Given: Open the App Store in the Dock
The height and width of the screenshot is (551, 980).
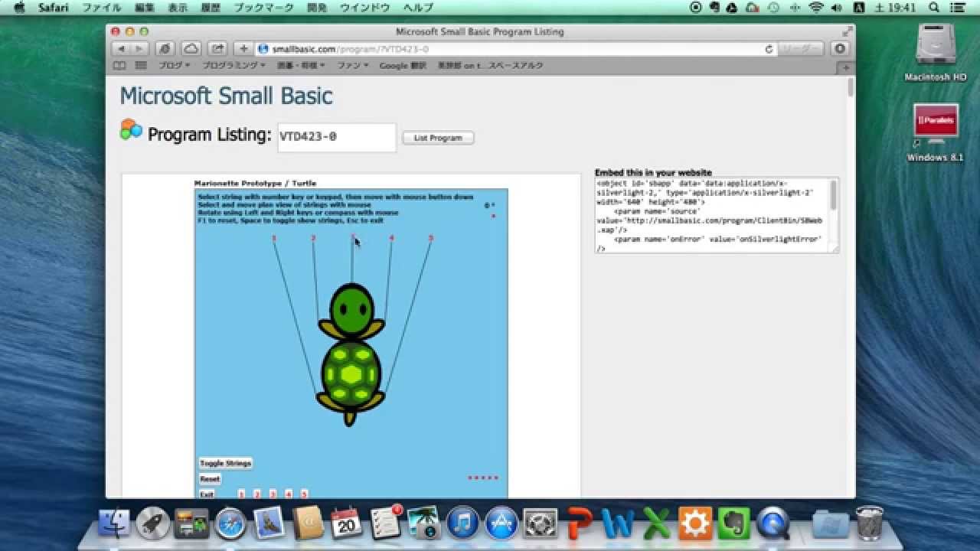Looking at the screenshot, I should point(501,523).
